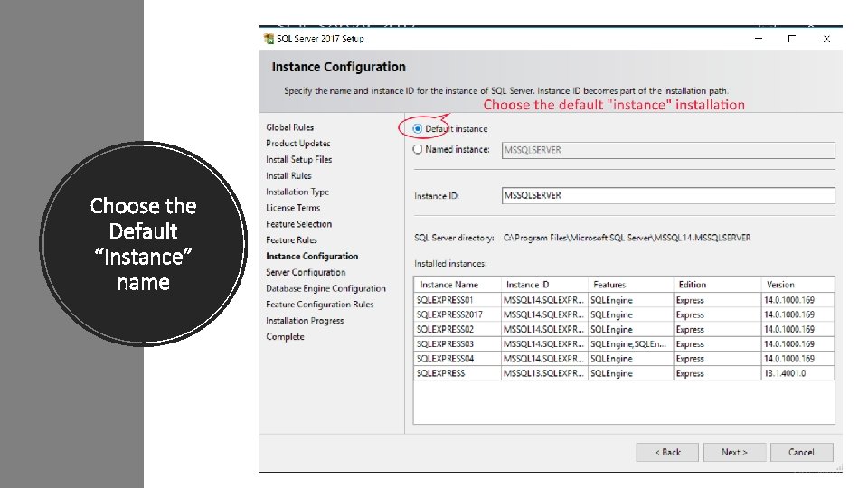Minimize the SQL Server Setup window
868x488 pixels.
coord(759,38)
